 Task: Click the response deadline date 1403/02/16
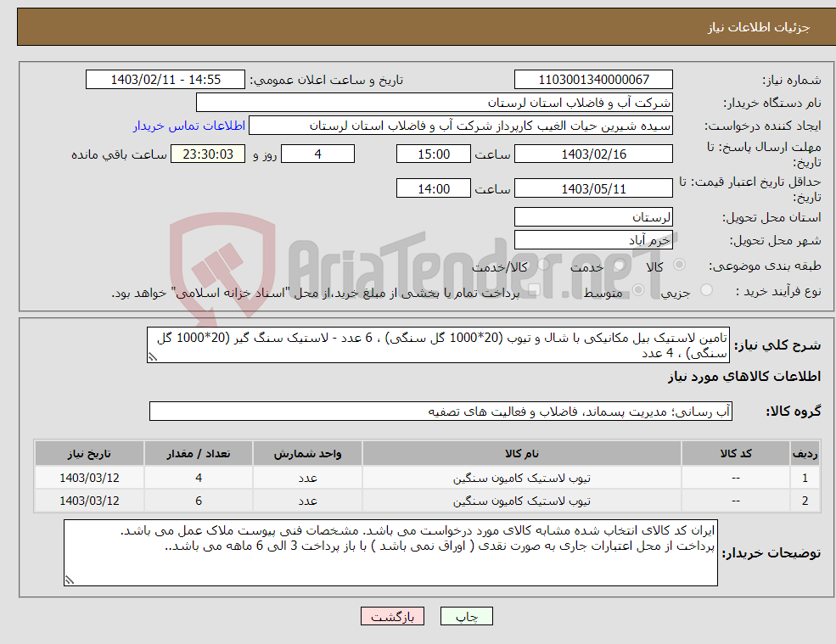pyautogui.click(x=593, y=154)
